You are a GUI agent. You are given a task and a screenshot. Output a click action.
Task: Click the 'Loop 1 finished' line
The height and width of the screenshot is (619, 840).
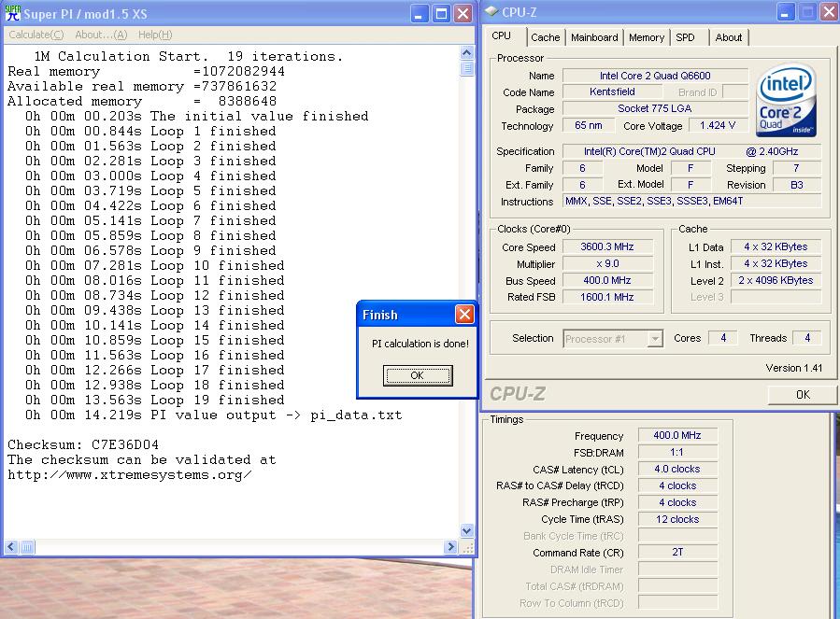[150, 132]
